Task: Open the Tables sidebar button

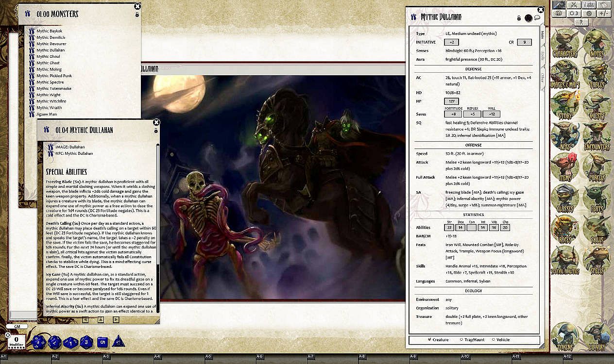Action: click(597, 75)
